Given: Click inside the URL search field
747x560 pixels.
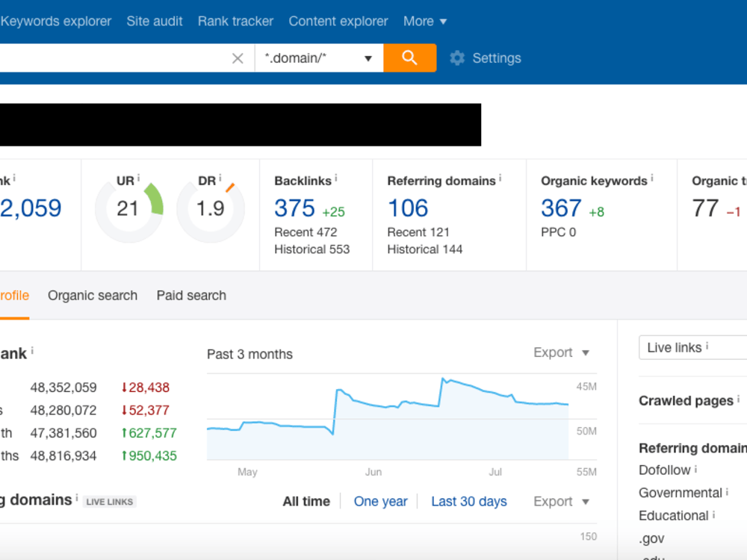Looking at the screenshot, I should [x=114, y=58].
